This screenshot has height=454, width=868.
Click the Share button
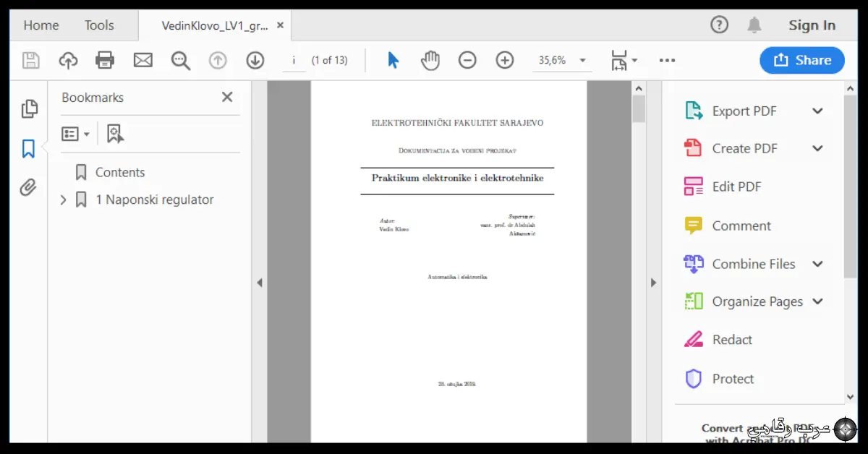click(x=802, y=60)
